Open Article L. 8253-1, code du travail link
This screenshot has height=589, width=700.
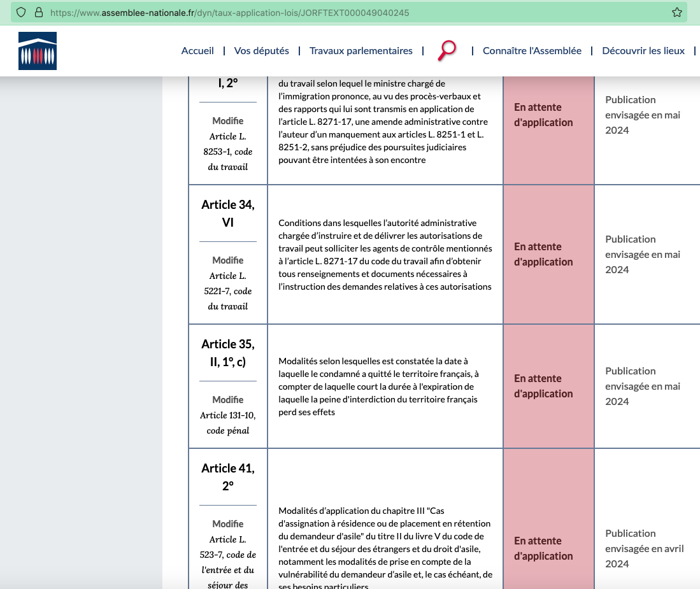point(227,152)
